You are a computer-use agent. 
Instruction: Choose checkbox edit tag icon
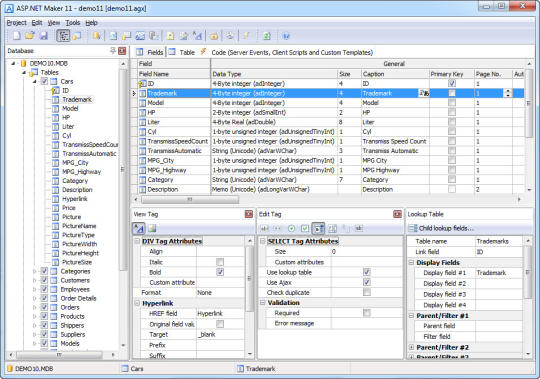coord(305,228)
